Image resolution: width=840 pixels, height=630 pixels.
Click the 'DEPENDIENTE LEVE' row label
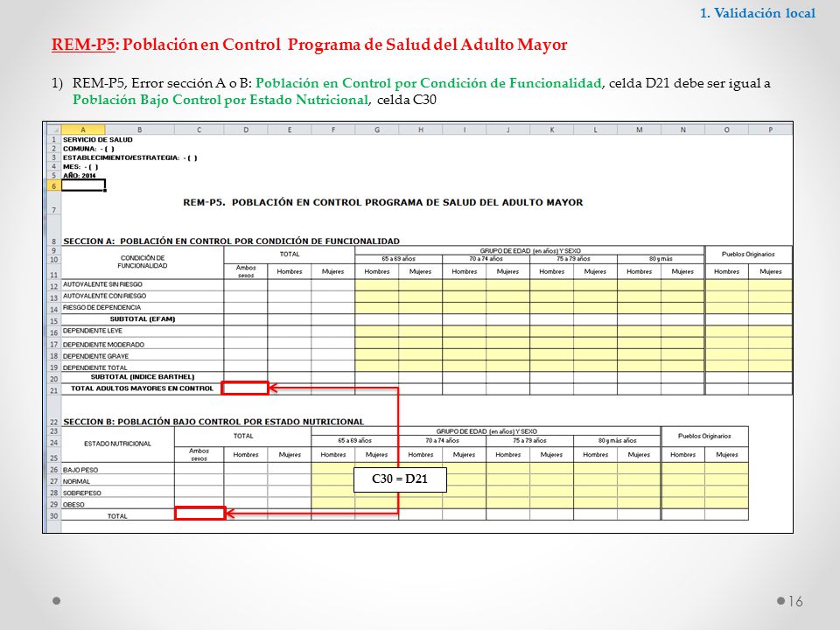point(93,331)
